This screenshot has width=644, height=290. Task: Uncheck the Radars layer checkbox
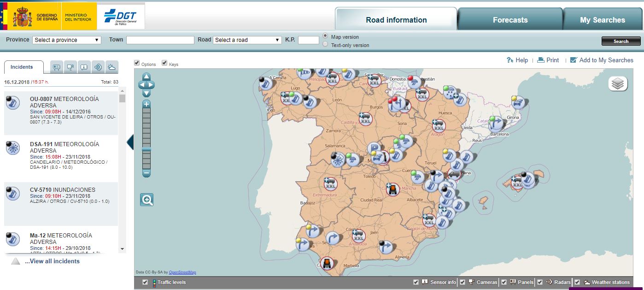point(539,282)
